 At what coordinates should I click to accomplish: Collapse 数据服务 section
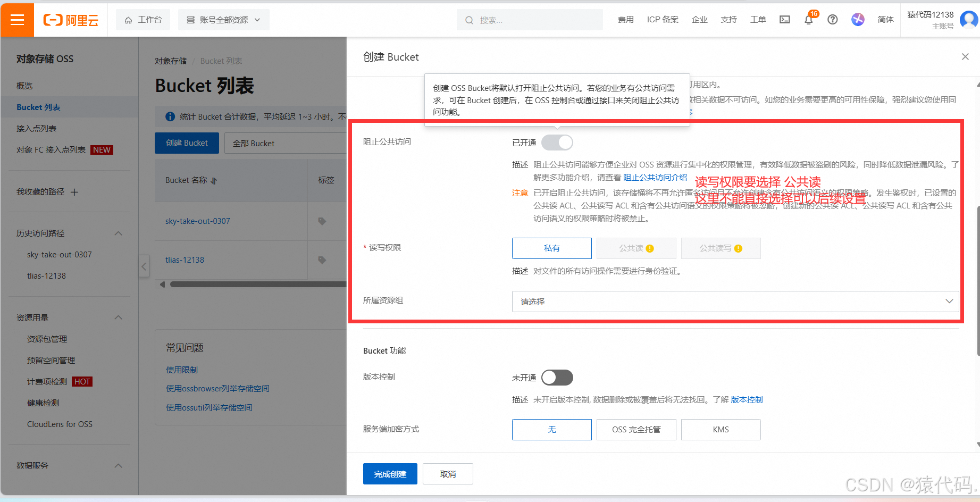[x=119, y=466]
